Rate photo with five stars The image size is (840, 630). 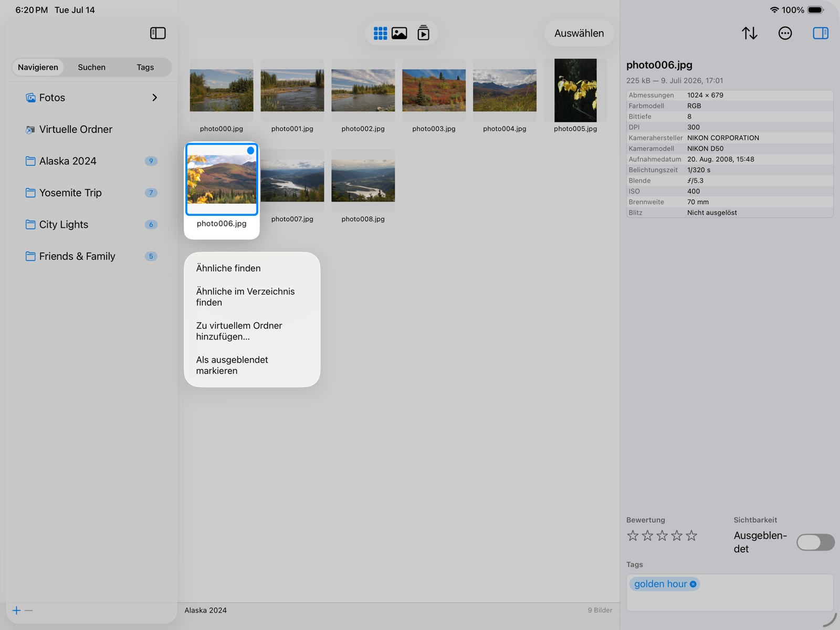click(x=691, y=535)
